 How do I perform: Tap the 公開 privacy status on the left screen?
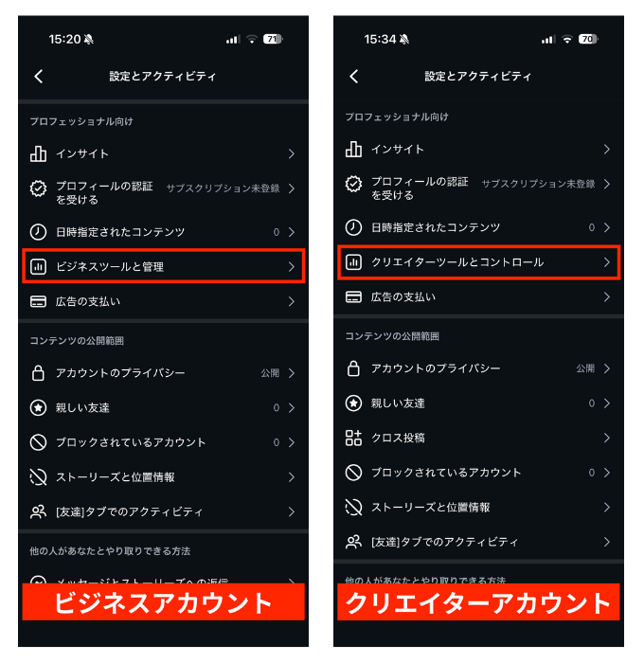coord(270,373)
